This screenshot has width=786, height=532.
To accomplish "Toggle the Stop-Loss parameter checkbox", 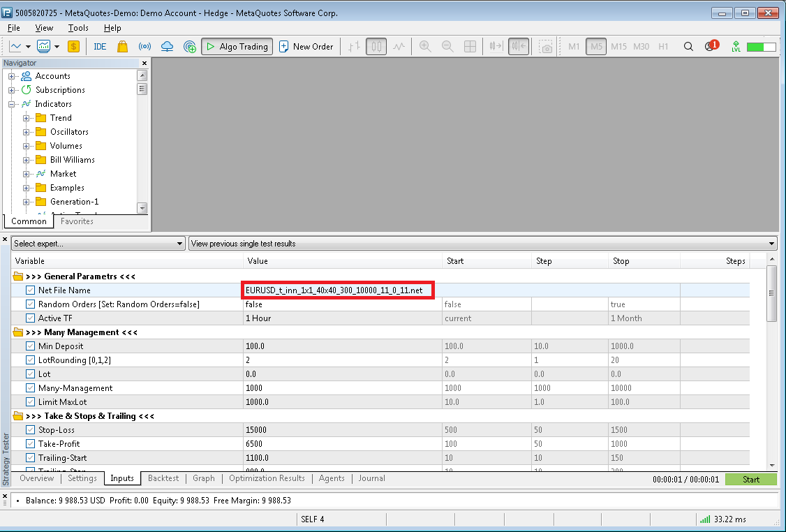I will pos(30,430).
